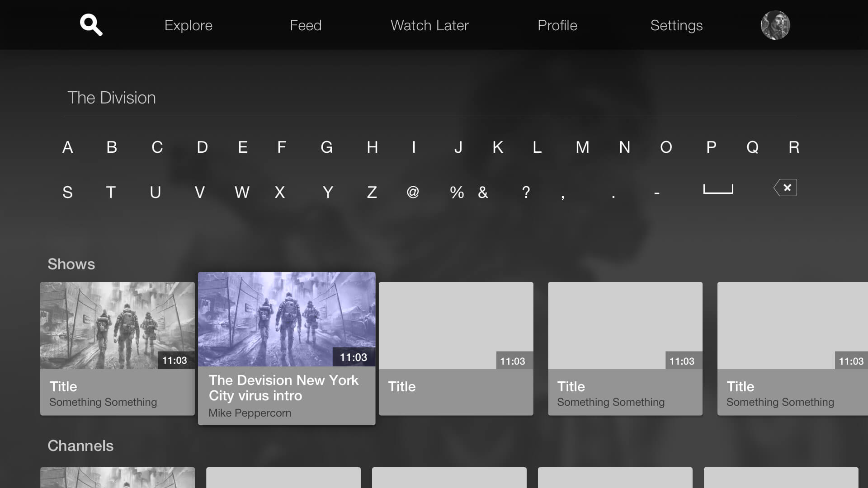
Task: Open the third Channels card
Action: pos(449,478)
